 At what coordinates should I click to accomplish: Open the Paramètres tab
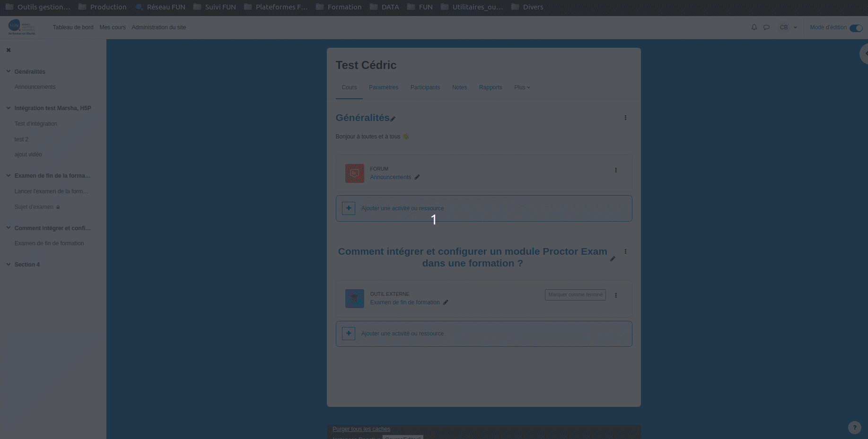[383, 87]
